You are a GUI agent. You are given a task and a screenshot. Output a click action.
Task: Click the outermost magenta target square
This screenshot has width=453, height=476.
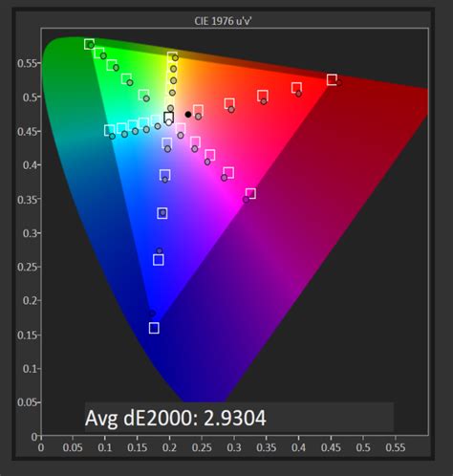pos(250,193)
